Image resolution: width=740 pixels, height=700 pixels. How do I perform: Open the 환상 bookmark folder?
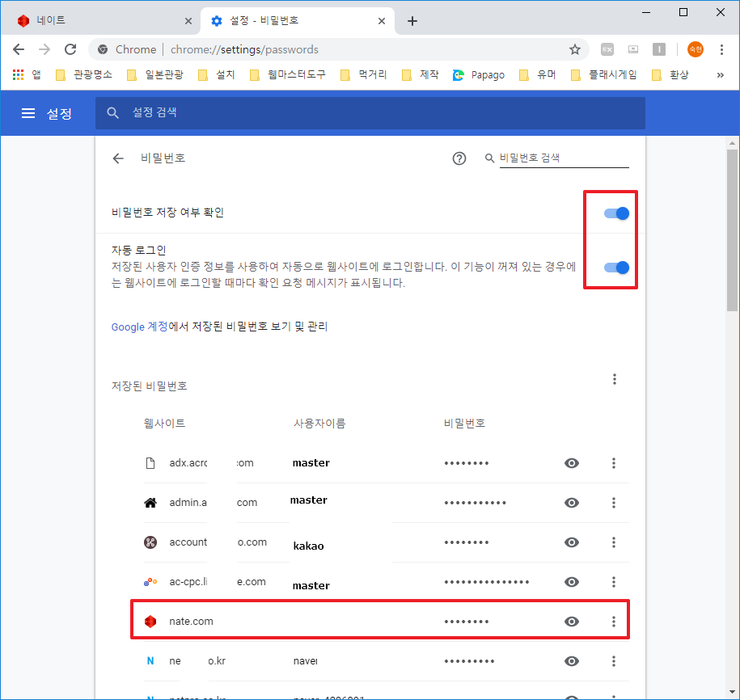point(670,74)
